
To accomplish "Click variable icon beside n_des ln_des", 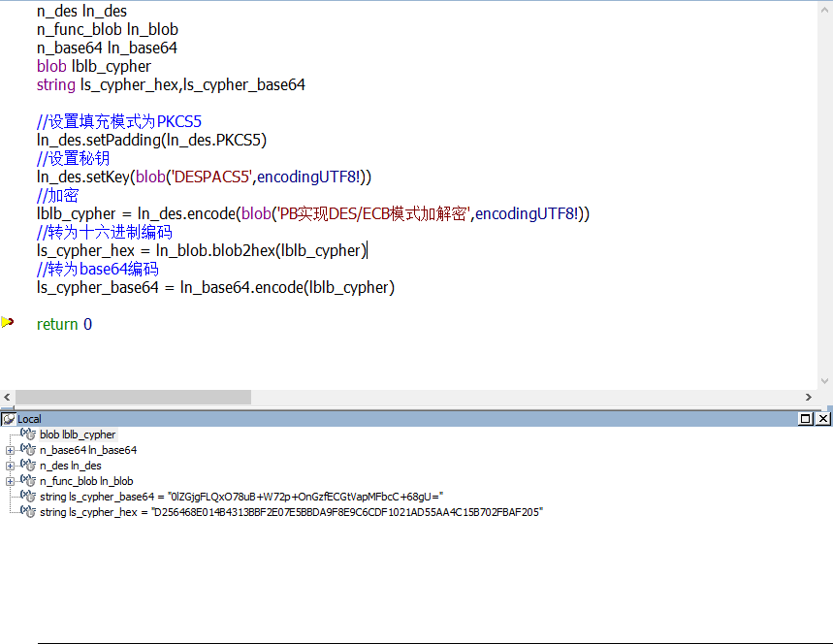I will pos(28,465).
